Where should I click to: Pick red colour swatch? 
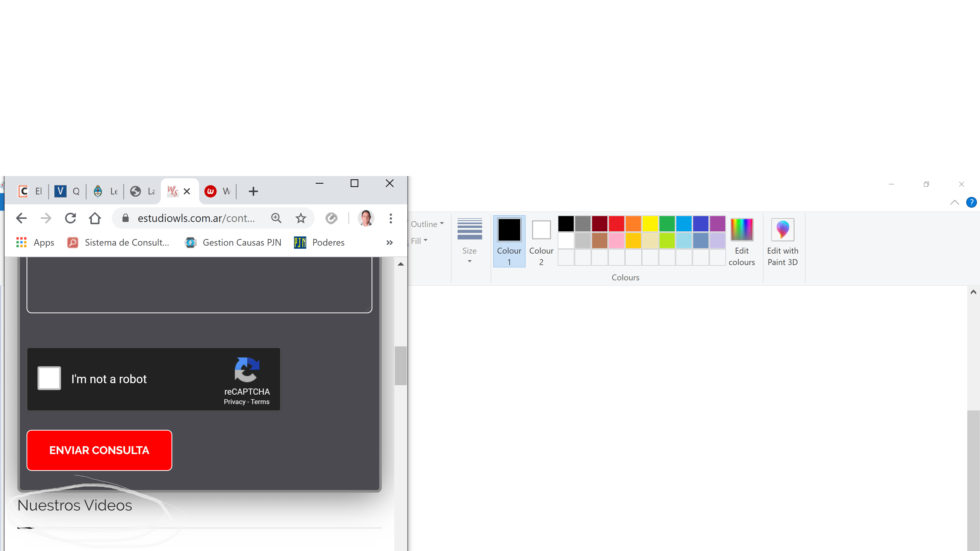coord(616,224)
